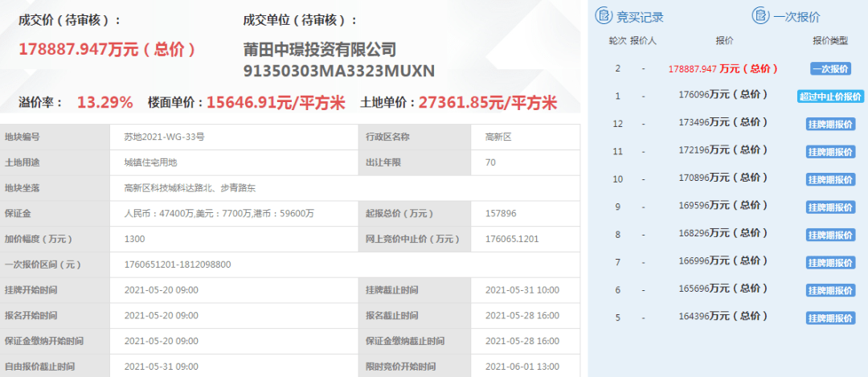Click listing end time 2021-05-31 10:00
This screenshot has height=377, width=868.
point(522,290)
